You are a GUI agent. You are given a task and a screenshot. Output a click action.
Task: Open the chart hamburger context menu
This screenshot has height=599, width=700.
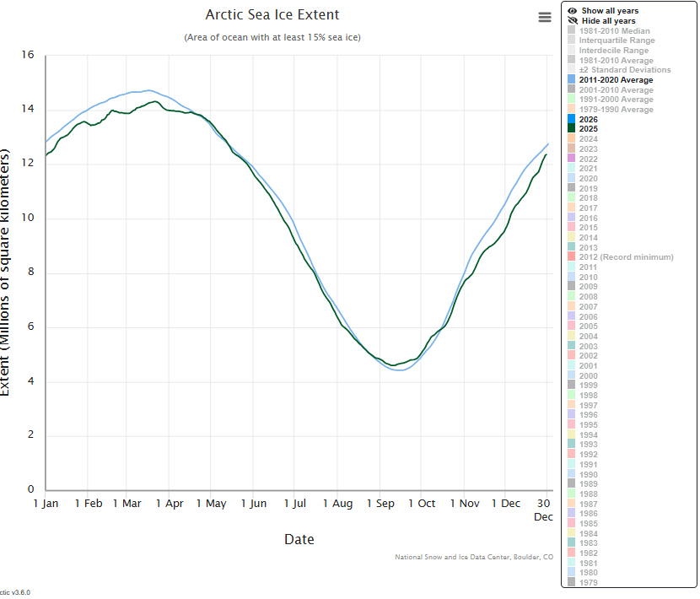[545, 18]
